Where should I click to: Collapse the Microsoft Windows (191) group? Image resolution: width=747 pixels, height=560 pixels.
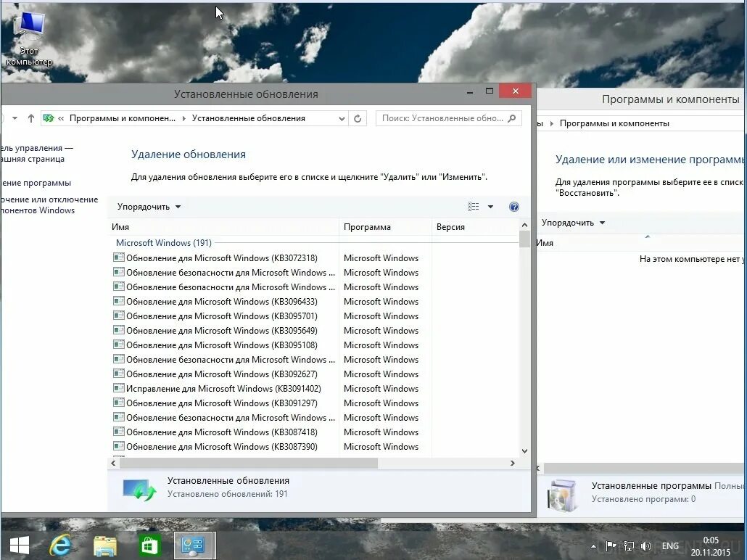163,242
